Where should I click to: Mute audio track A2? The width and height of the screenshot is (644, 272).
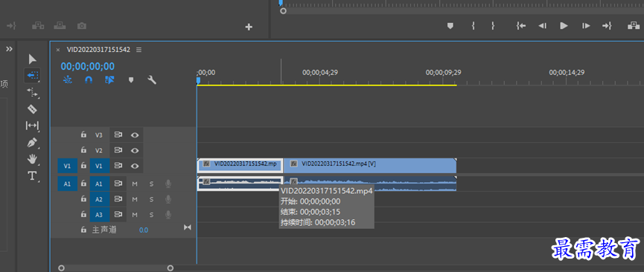click(x=135, y=199)
